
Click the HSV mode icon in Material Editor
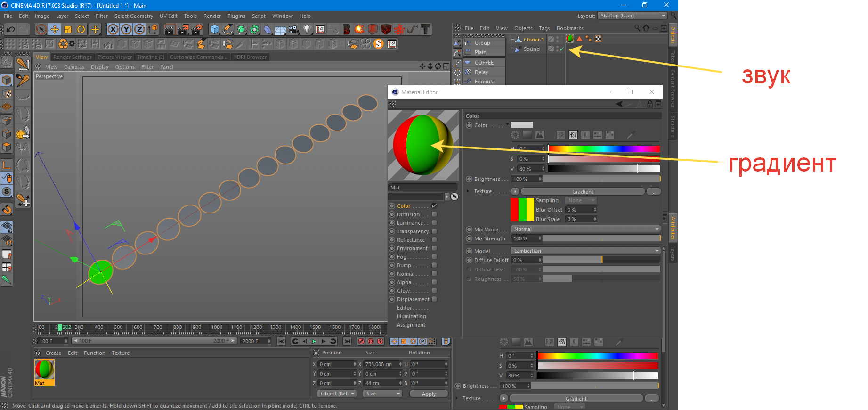click(x=573, y=135)
